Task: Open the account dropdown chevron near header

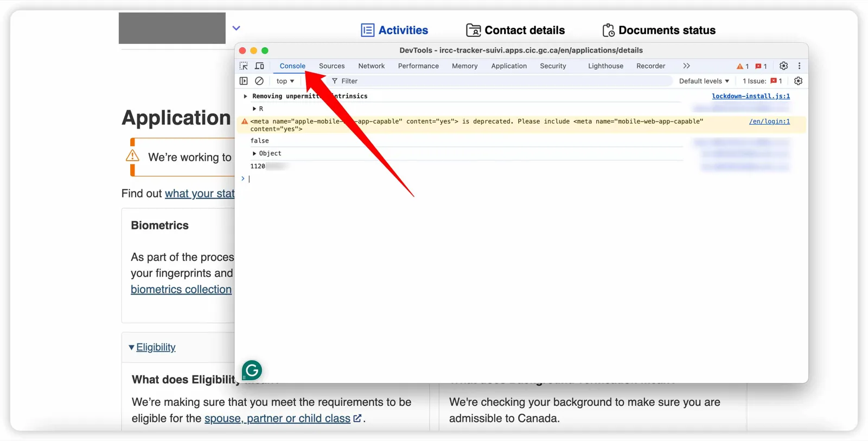Action: coord(237,28)
